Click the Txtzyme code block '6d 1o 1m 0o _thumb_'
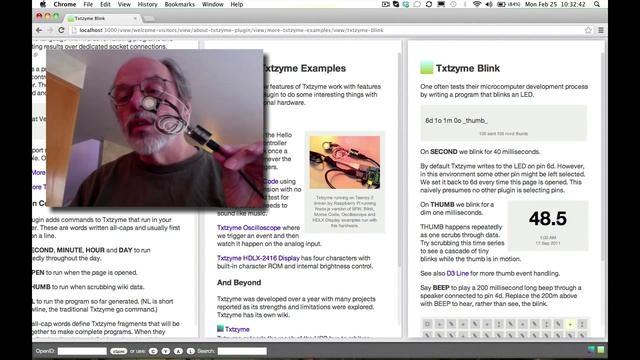Image resolution: width=640 pixels, height=360 pixels. [x=503, y=123]
